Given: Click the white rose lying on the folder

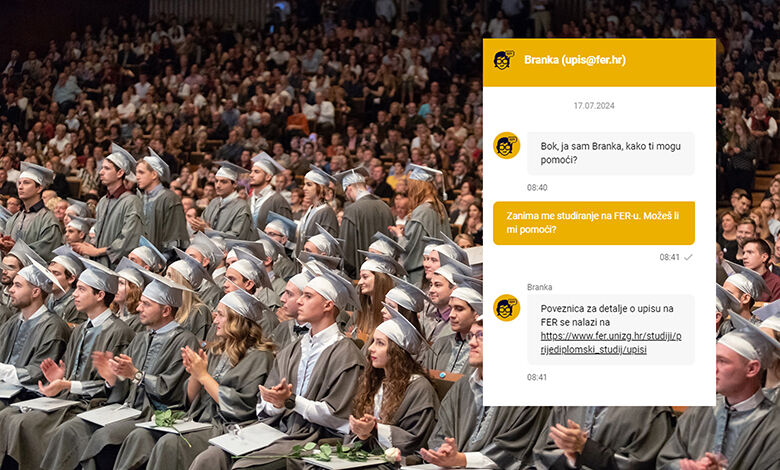Looking at the screenshot, I should (x=392, y=454).
